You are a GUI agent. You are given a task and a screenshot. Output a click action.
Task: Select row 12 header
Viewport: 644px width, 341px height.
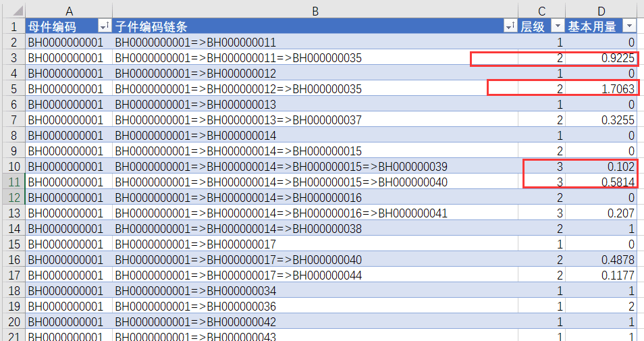(14, 198)
